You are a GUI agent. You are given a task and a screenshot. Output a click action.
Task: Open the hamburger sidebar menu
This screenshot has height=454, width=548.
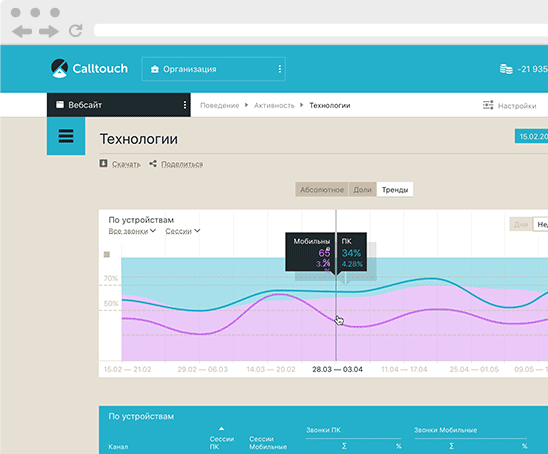coord(66,136)
